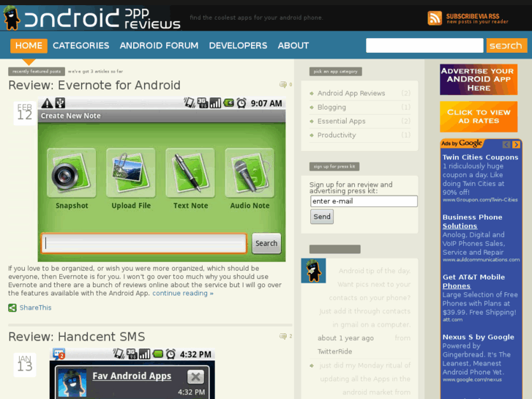Select the Blogging category
Screen dimensions: 532x399
[x=331, y=107]
